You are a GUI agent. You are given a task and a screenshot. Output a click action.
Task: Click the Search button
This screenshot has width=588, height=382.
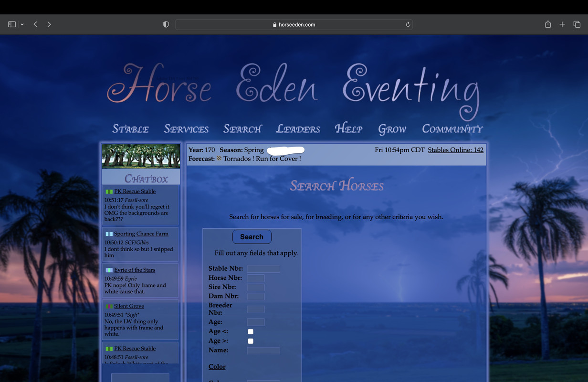252,237
